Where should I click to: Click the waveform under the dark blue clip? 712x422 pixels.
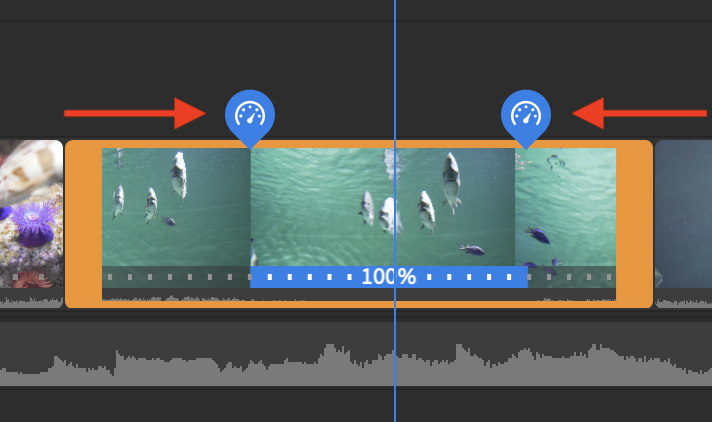[x=683, y=298]
